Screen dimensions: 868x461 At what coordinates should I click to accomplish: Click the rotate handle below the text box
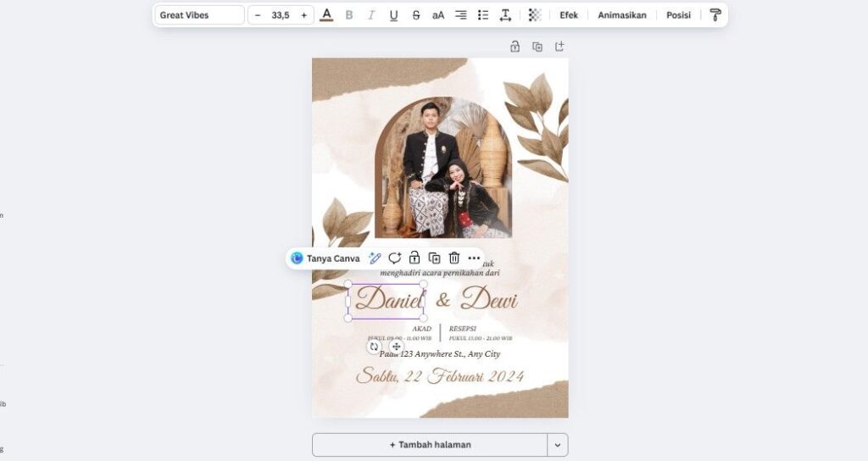pyautogui.click(x=374, y=347)
